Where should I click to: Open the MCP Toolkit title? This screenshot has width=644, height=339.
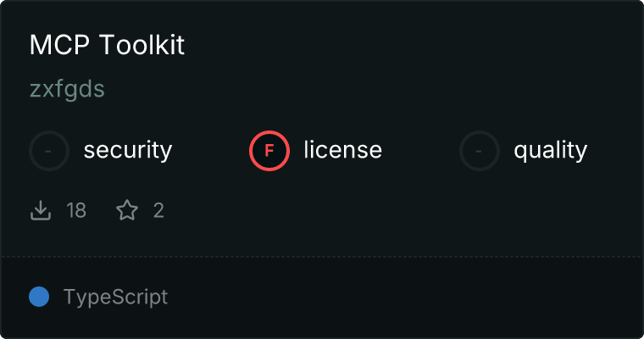pyautogui.click(x=107, y=46)
